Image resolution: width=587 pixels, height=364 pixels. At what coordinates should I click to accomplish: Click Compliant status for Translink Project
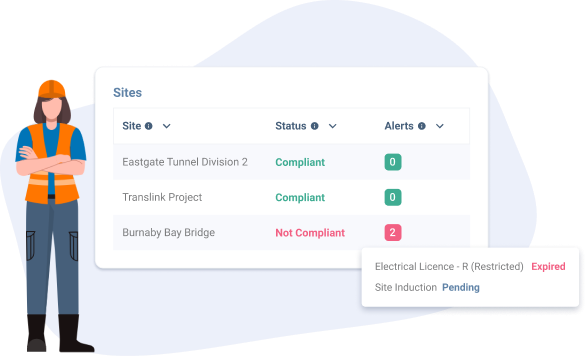tap(300, 198)
